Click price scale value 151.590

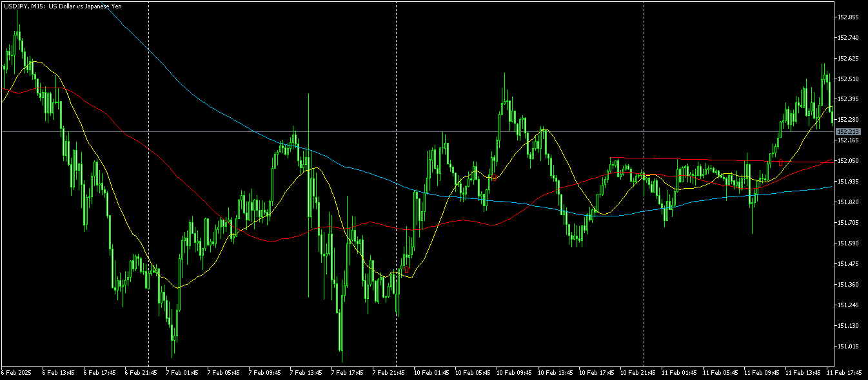coord(847,243)
